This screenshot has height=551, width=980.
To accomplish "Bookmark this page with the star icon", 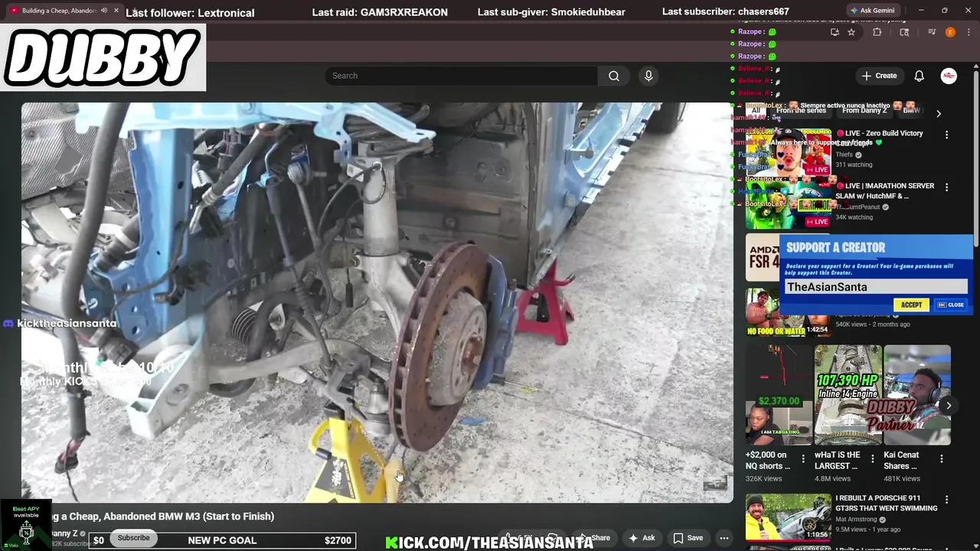I will click(851, 32).
